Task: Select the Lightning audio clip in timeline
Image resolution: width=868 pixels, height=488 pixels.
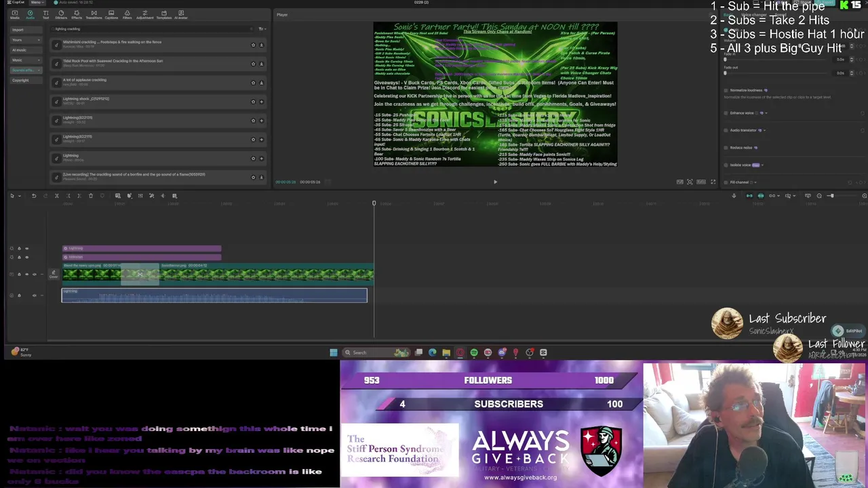Action: click(214, 296)
